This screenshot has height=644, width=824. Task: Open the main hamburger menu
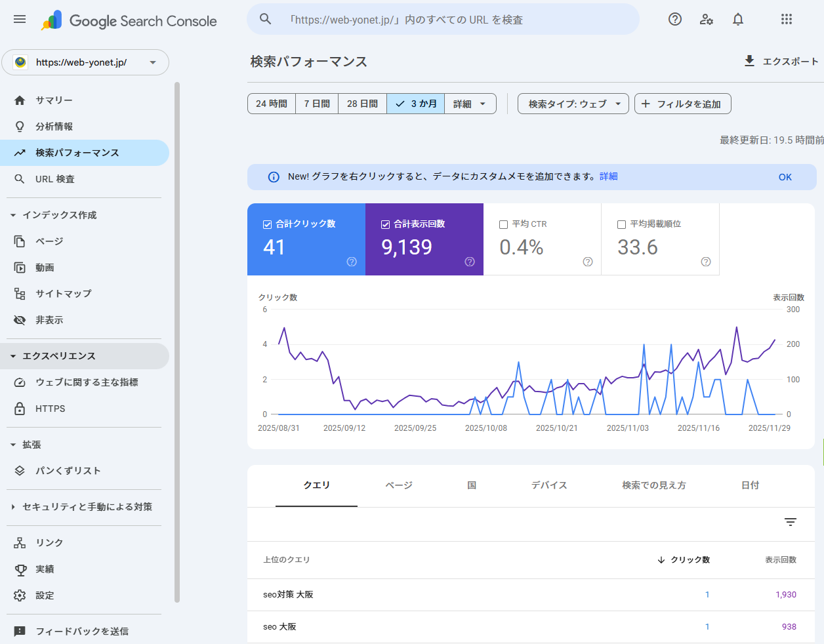tap(20, 20)
